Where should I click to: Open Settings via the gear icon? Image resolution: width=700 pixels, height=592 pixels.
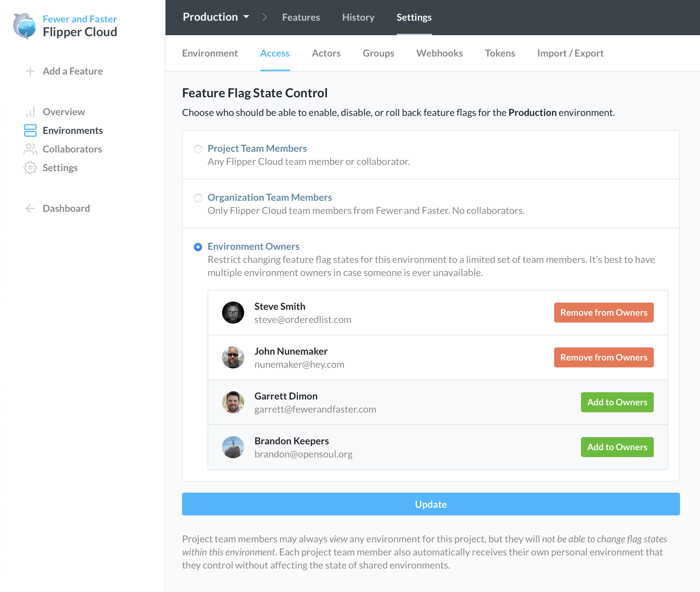(30, 168)
